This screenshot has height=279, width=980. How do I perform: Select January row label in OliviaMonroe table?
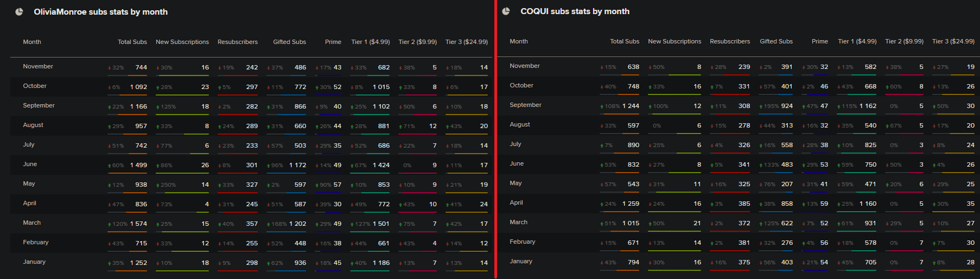point(34,262)
